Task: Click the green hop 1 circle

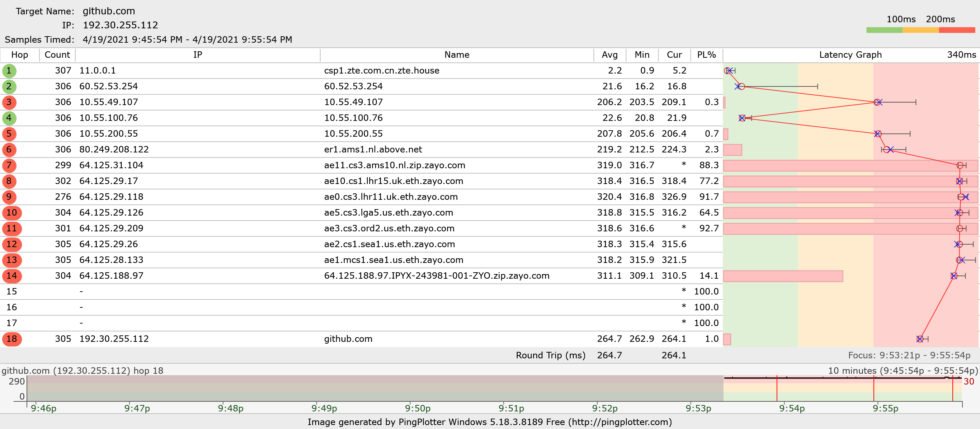Action: pyautogui.click(x=9, y=71)
